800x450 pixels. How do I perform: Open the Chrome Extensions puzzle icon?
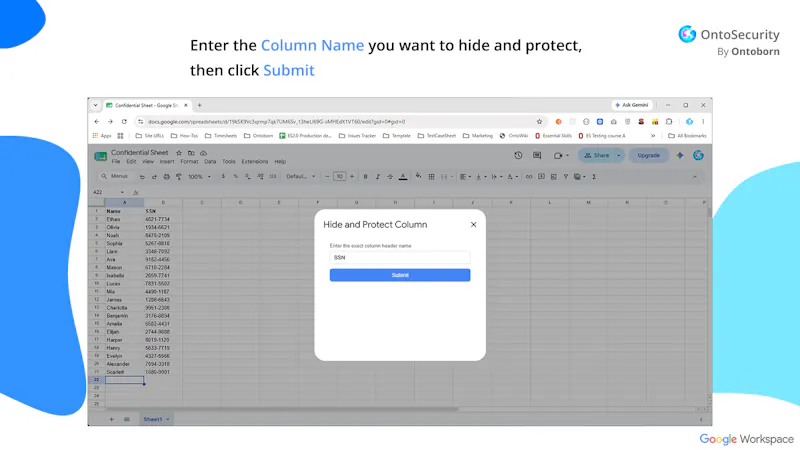(669, 121)
